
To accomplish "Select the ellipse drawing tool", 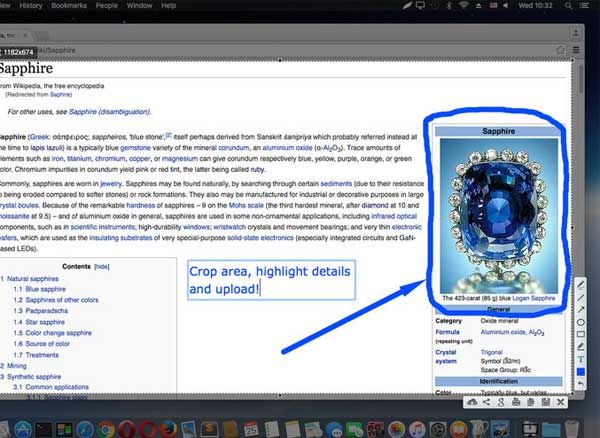I will click(580, 322).
